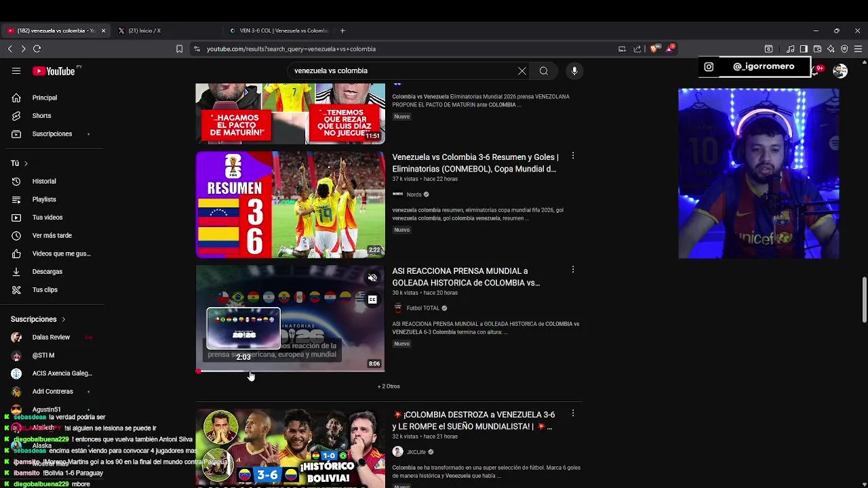Play the Resumen 3-6 video thumbnail
The image size is (868, 488).
tap(290, 205)
